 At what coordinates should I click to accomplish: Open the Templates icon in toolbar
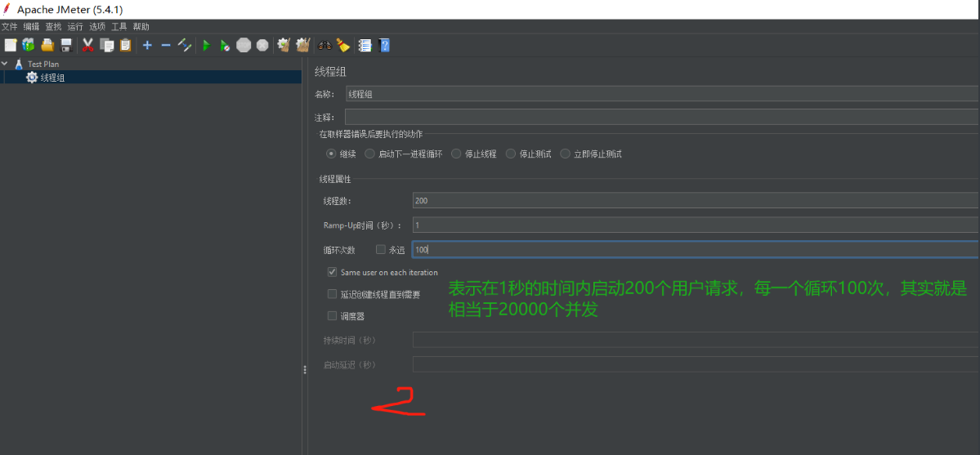pyautogui.click(x=28, y=45)
